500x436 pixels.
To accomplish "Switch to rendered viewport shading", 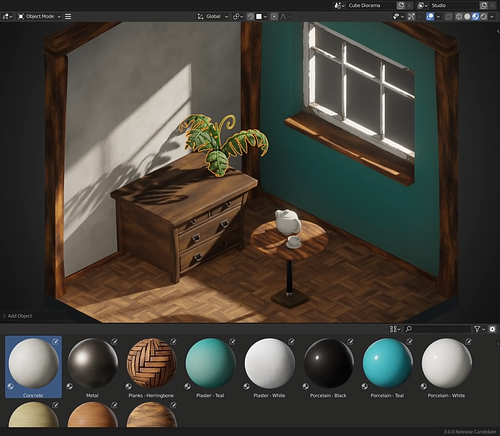I will click(484, 16).
